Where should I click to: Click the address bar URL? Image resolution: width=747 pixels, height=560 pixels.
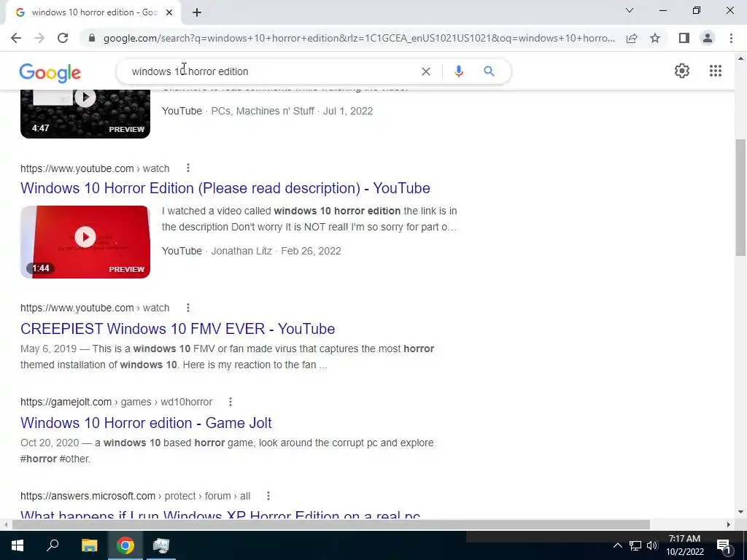pyautogui.click(x=359, y=38)
